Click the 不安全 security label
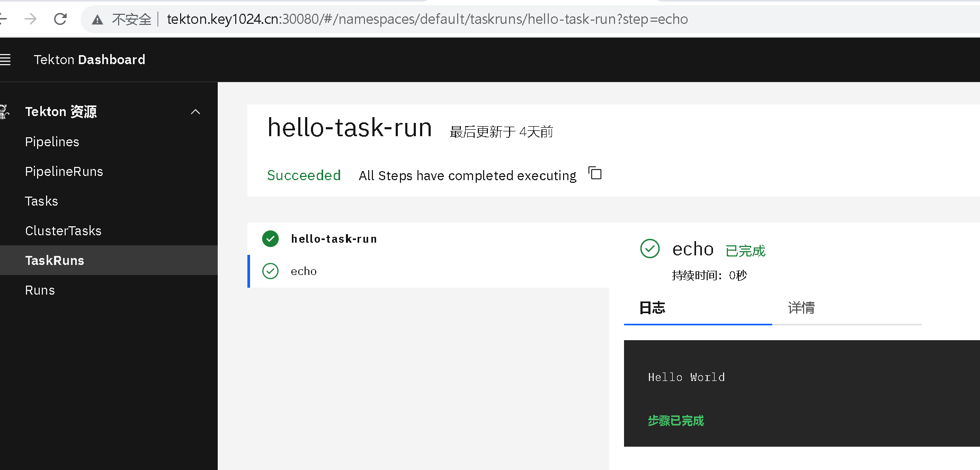Viewport: 980px width, 470px height. point(131,20)
